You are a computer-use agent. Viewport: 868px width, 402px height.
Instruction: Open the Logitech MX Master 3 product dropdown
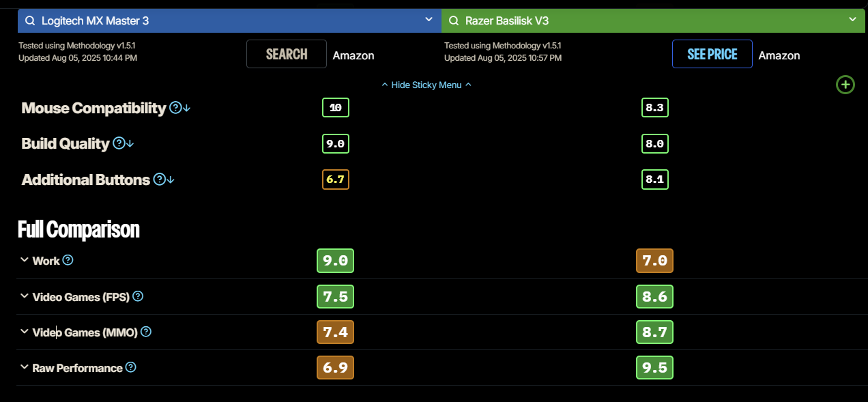pyautogui.click(x=429, y=20)
